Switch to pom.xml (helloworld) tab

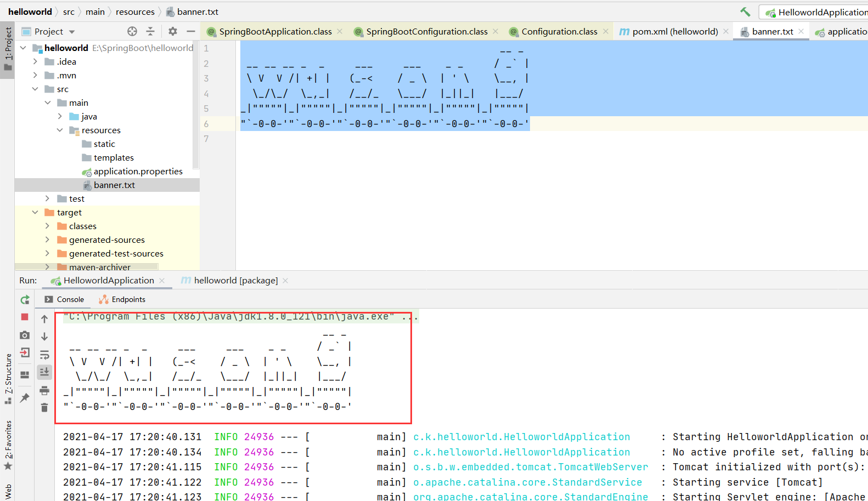coord(674,31)
